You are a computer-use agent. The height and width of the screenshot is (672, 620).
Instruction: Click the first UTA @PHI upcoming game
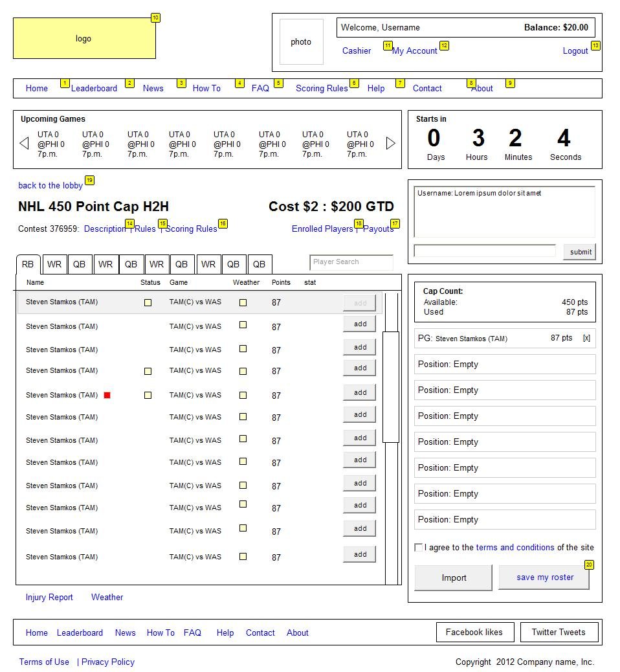[x=50, y=144]
